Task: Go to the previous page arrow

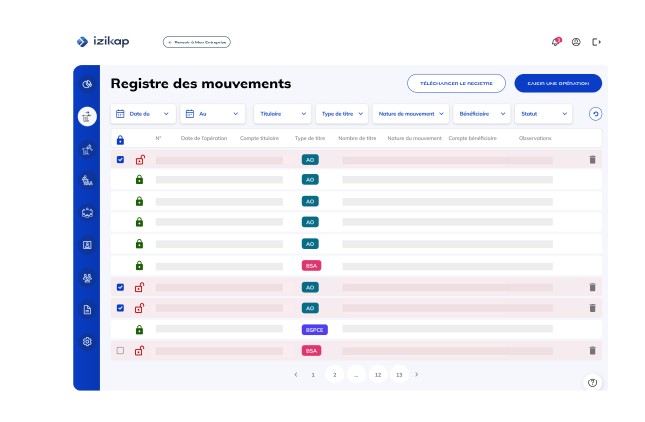Action: (x=296, y=375)
